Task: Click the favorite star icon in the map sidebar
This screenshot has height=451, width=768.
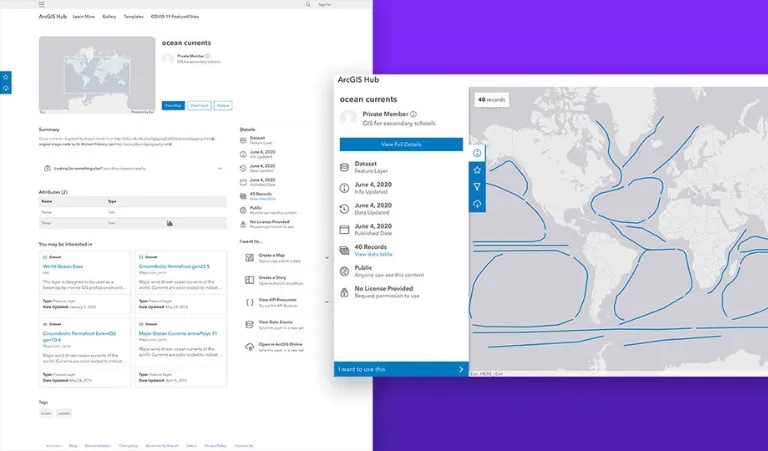Action: [x=477, y=170]
